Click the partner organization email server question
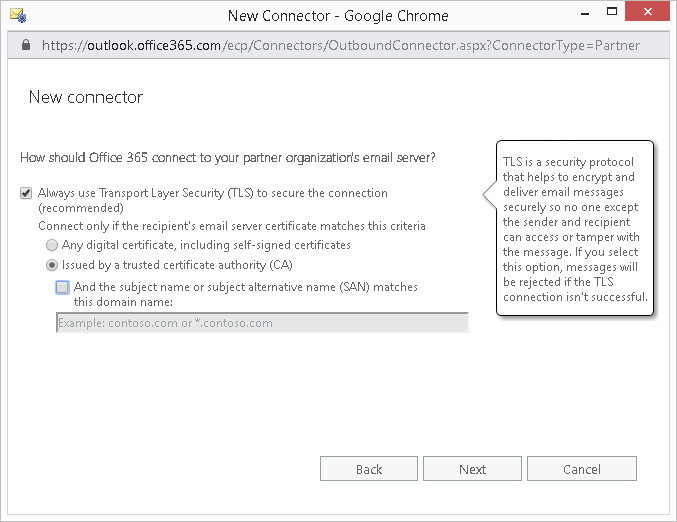This screenshot has width=677, height=522. pyautogui.click(x=228, y=158)
